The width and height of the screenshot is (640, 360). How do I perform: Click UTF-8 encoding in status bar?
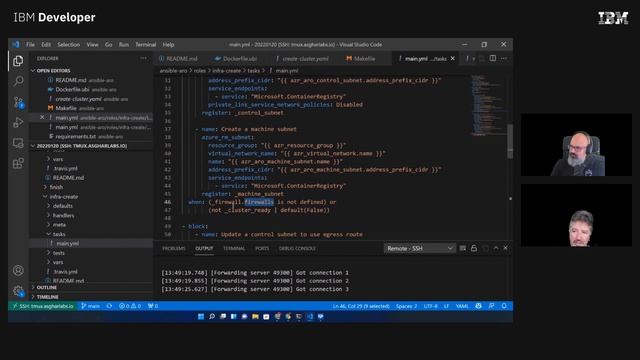pyautogui.click(x=430, y=306)
